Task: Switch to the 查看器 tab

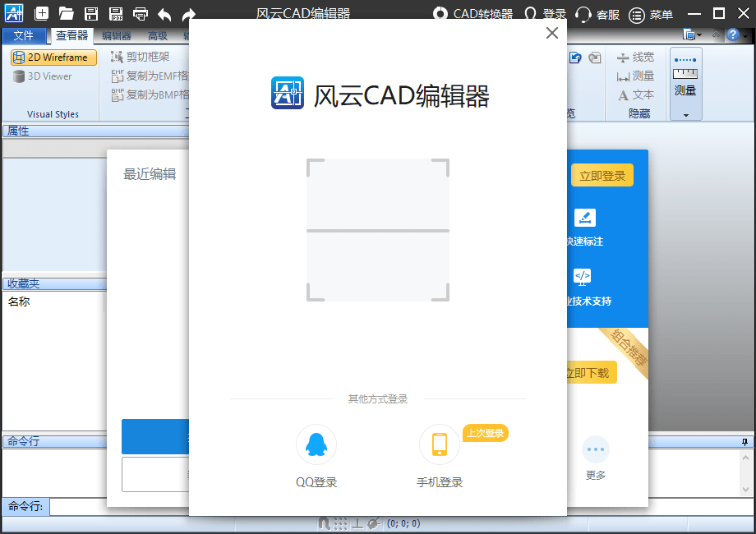Action: point(71,35)
